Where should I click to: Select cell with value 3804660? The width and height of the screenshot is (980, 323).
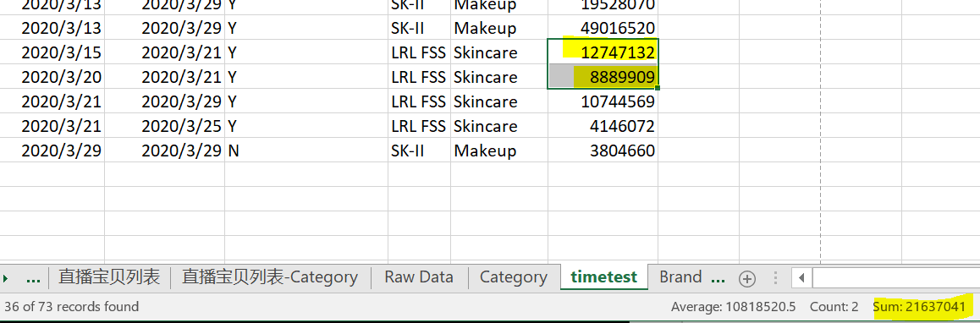pyautogui.click(x=603, y=151)
